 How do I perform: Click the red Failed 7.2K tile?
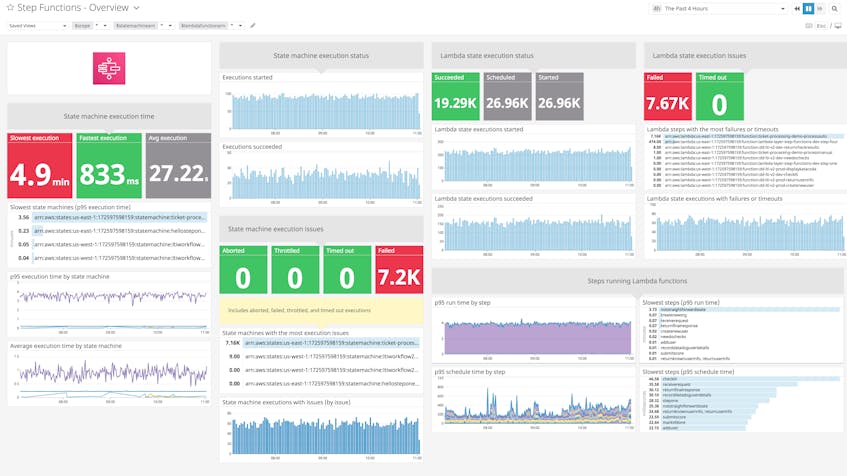[399, 270]
